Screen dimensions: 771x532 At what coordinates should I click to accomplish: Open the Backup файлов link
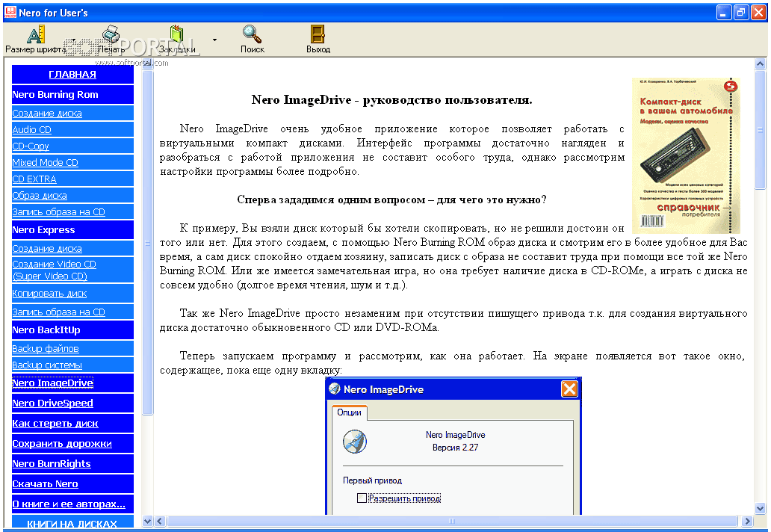click(x=46, y=349)
